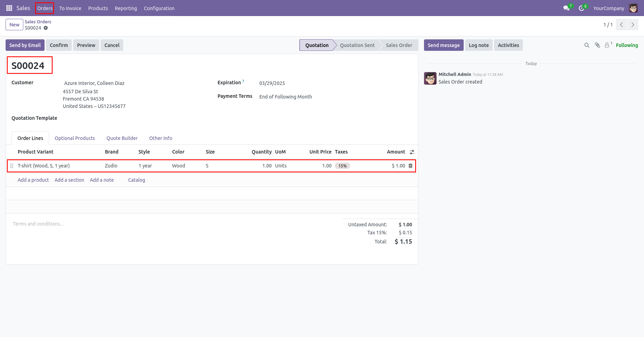Click the Terms and conditions field
Viewport: 644px width, 337px height.
click(x=38, y=224)
